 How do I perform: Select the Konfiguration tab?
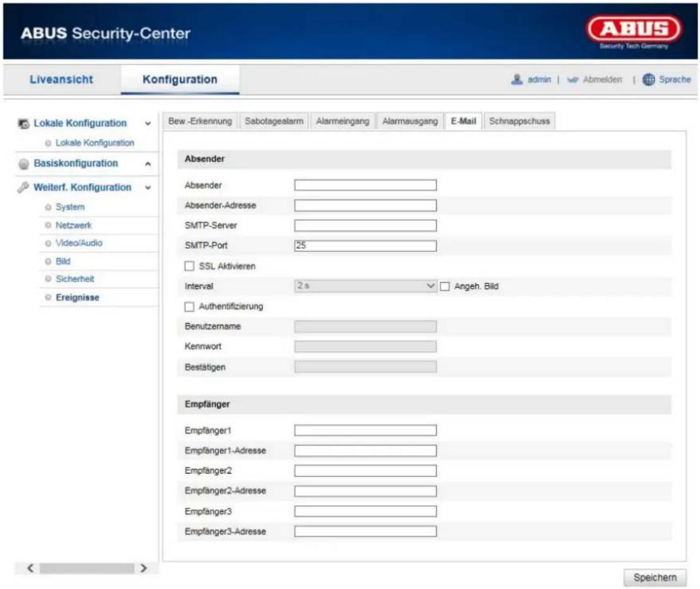[180, 80]
